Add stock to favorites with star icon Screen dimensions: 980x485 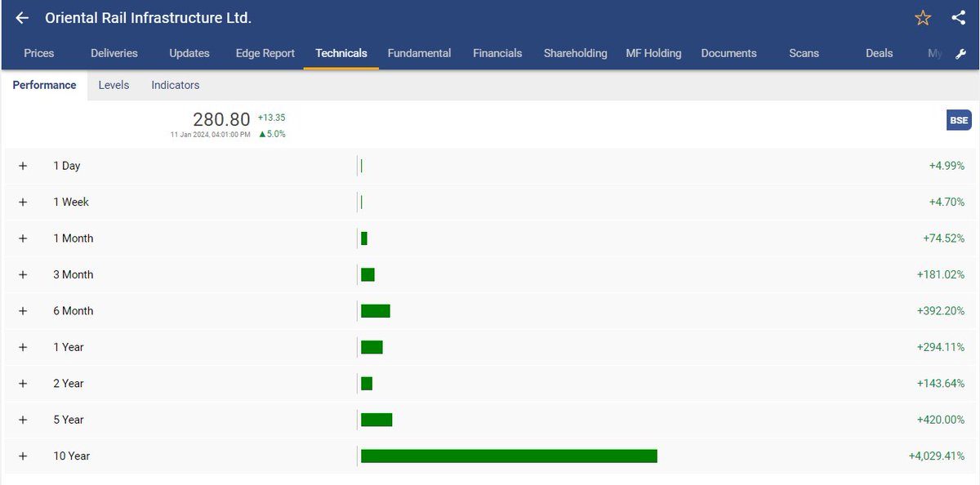[923, 18]
